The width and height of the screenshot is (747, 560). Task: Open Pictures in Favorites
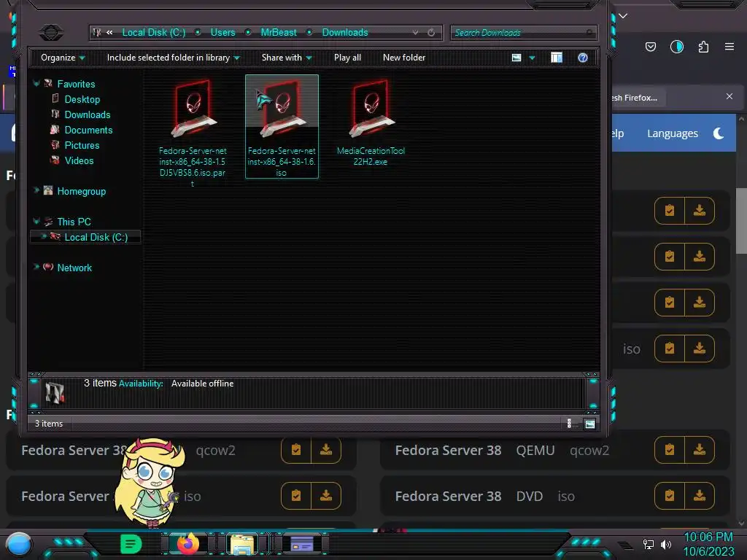(82, 145)
